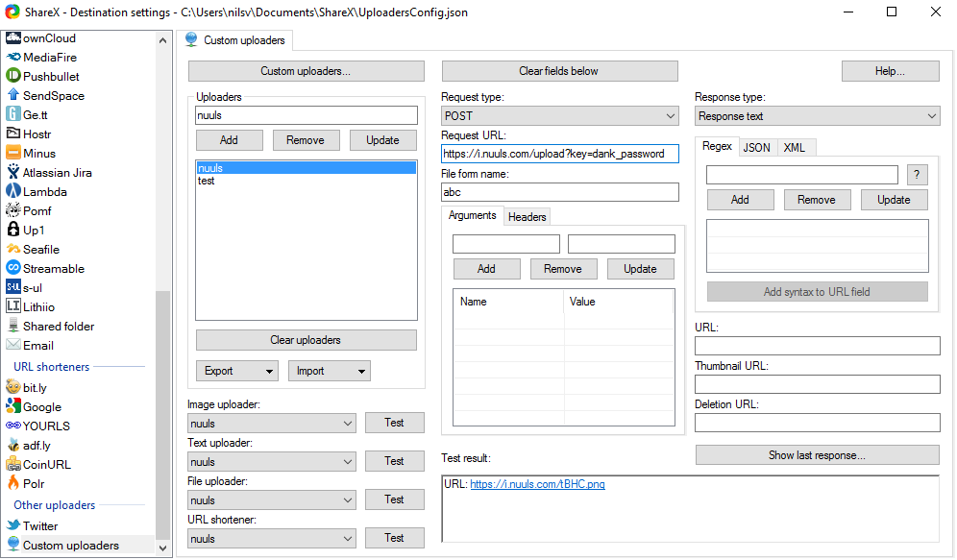Click the Name column header in arguments
The height and width of the screenshot is (560, 957).
[x=508, y=302]
